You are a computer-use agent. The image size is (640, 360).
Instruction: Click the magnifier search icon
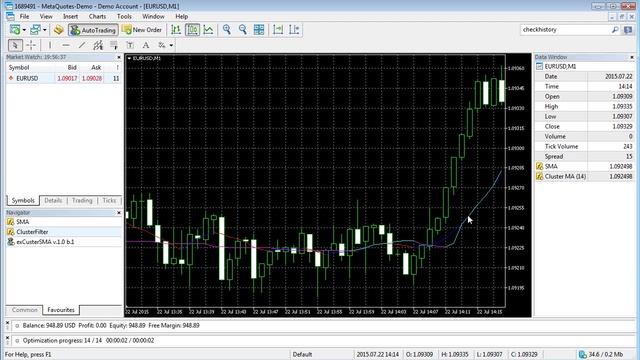click(615, 30)
